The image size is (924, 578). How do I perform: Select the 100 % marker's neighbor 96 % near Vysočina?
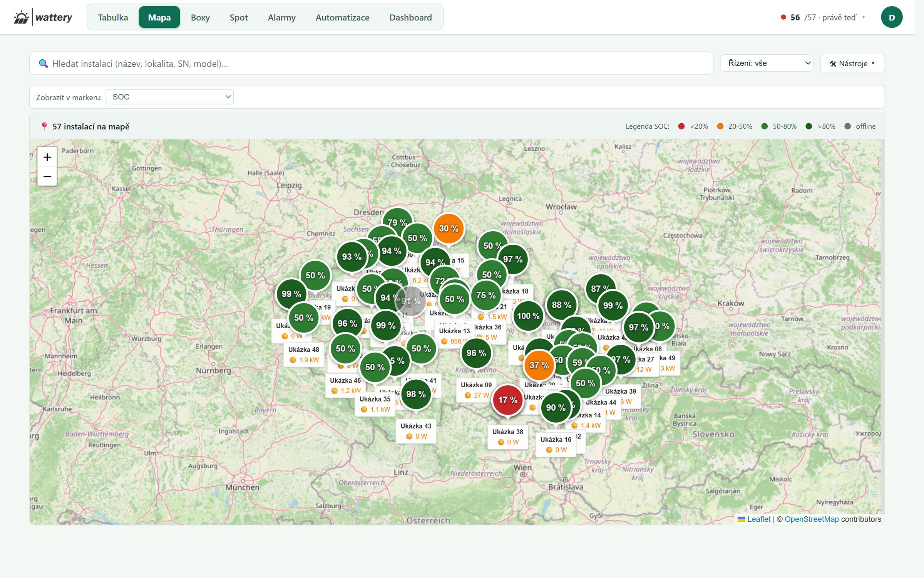476,353
